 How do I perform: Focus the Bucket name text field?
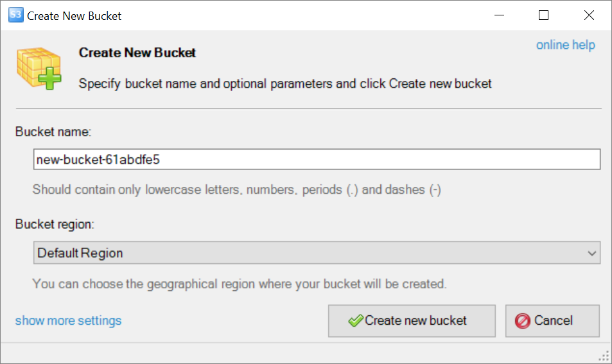[317, 159]
